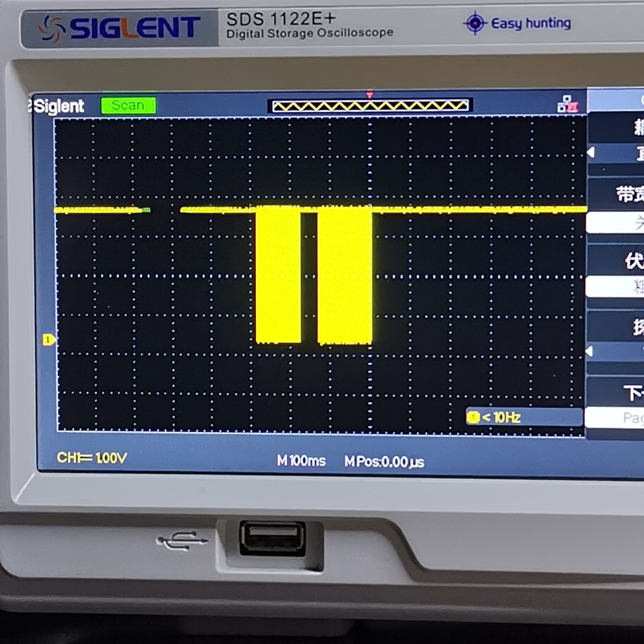644x644 pixels.
Task: Select the 探头 probe menu item
Action: click(638, 327)
